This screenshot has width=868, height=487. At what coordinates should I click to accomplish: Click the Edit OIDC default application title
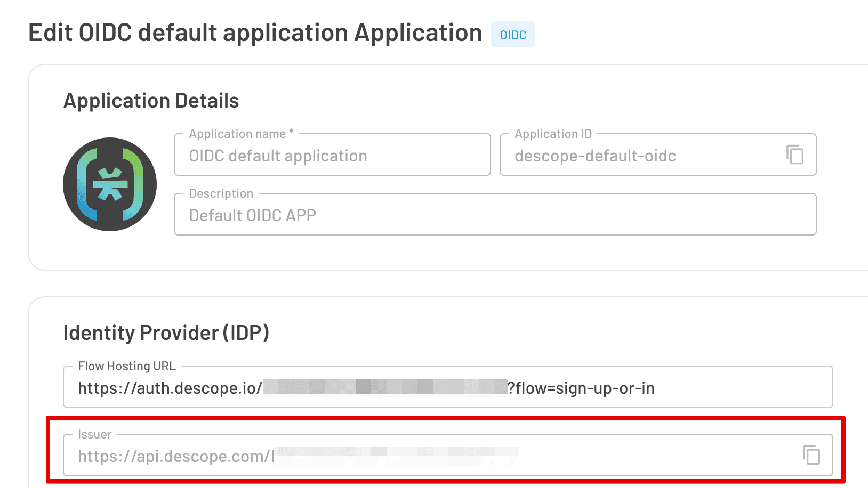tap(254, 32)
